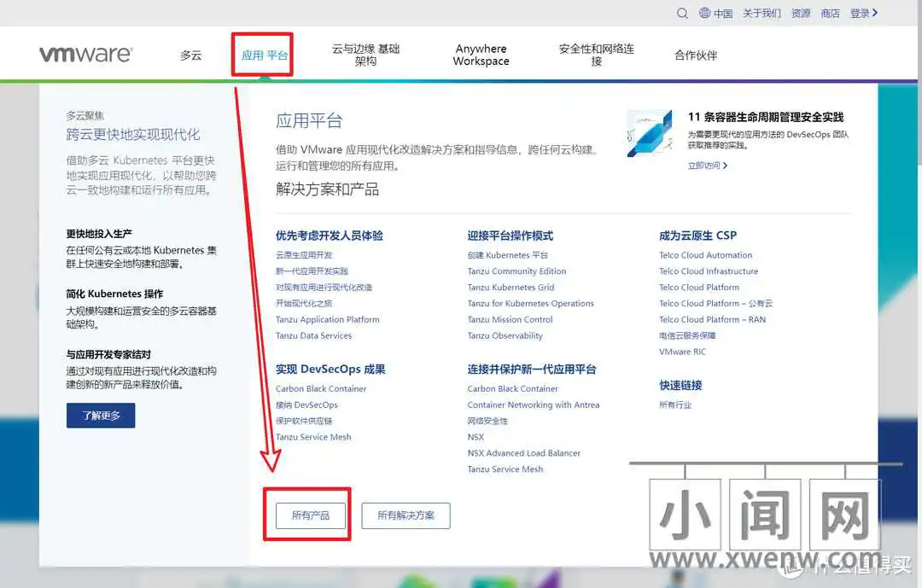
Task: Open Carbon Black Container under DevSecOps
Action: (321, 388)
